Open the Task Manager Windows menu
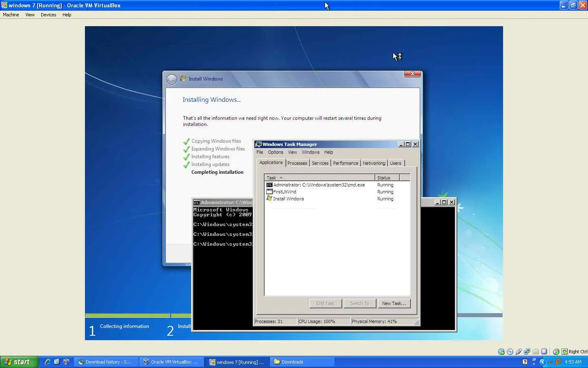588x368 pixels. tap(310, 152)
